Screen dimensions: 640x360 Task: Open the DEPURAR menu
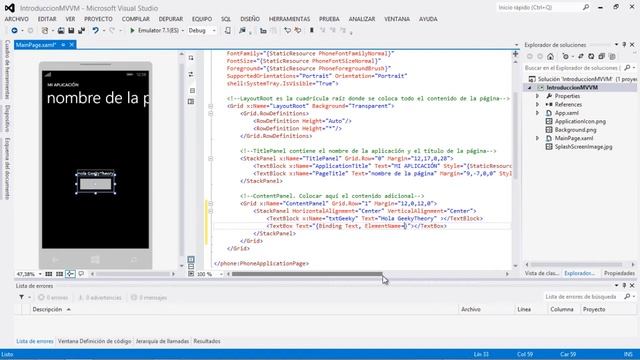pos(171,19)
